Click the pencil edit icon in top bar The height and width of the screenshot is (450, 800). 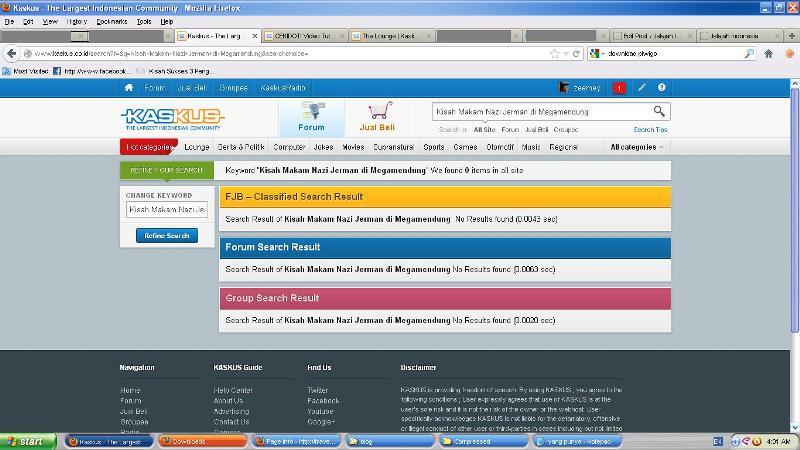[641, 88]
